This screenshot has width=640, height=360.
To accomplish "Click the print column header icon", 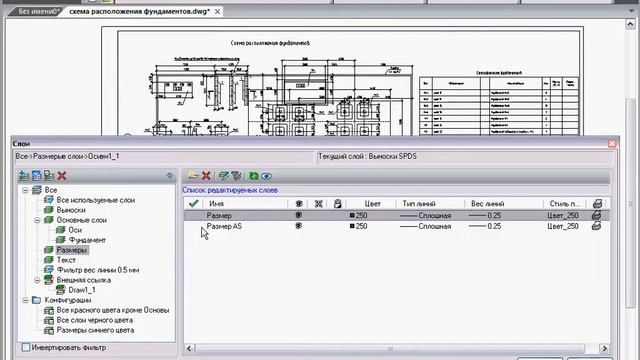I will (x=597, y=203).
